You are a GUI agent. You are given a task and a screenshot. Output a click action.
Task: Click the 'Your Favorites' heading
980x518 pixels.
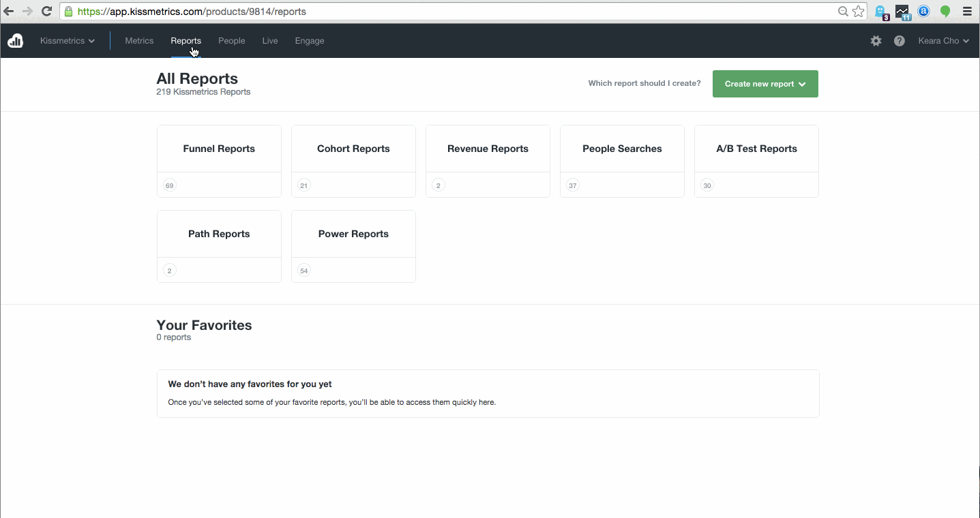[x=204, y=325]
